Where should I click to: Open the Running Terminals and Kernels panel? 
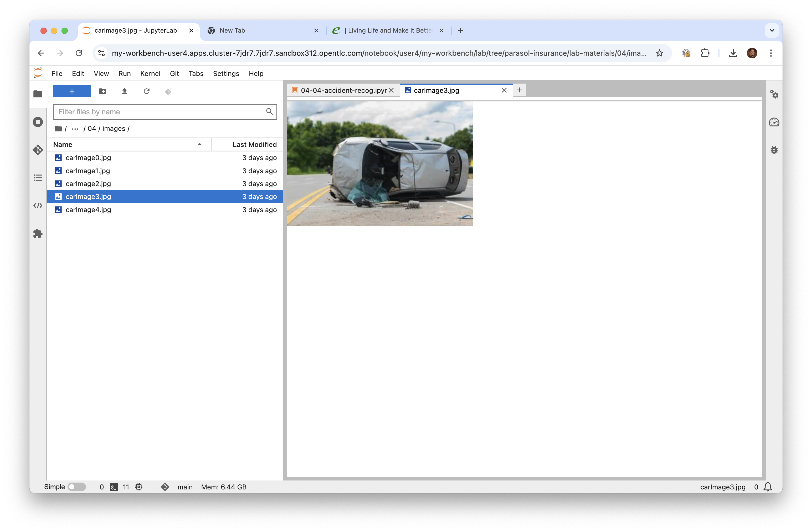pyautogui.click(x=38, y=122)
